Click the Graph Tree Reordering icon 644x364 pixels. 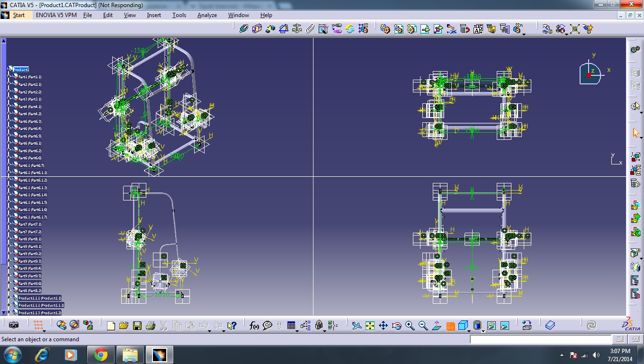465,29
